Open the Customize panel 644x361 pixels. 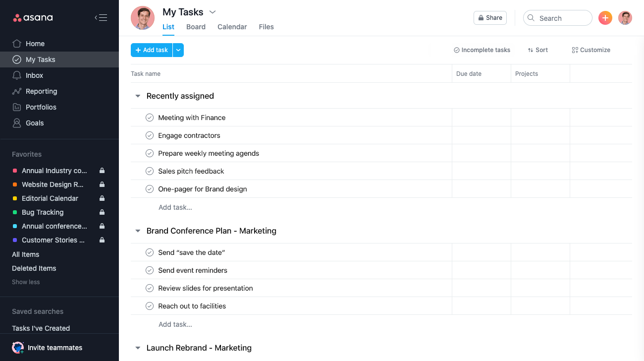point(591,50)
